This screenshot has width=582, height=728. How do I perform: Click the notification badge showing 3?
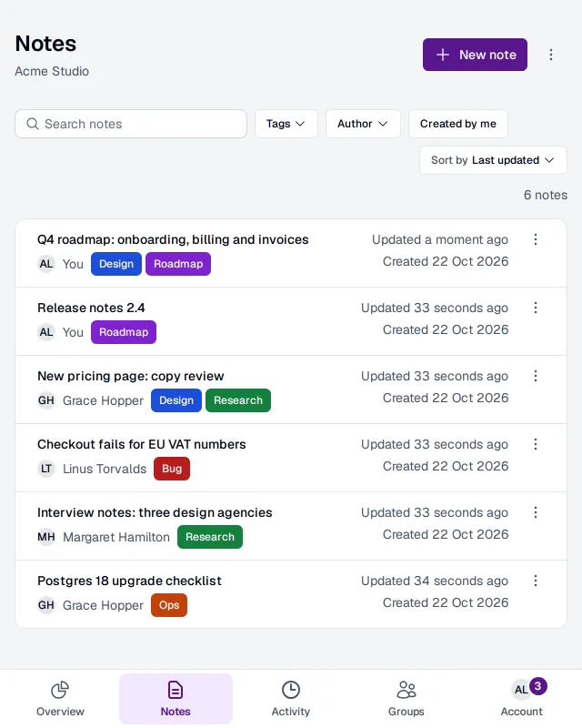click(x=538, y=686)
